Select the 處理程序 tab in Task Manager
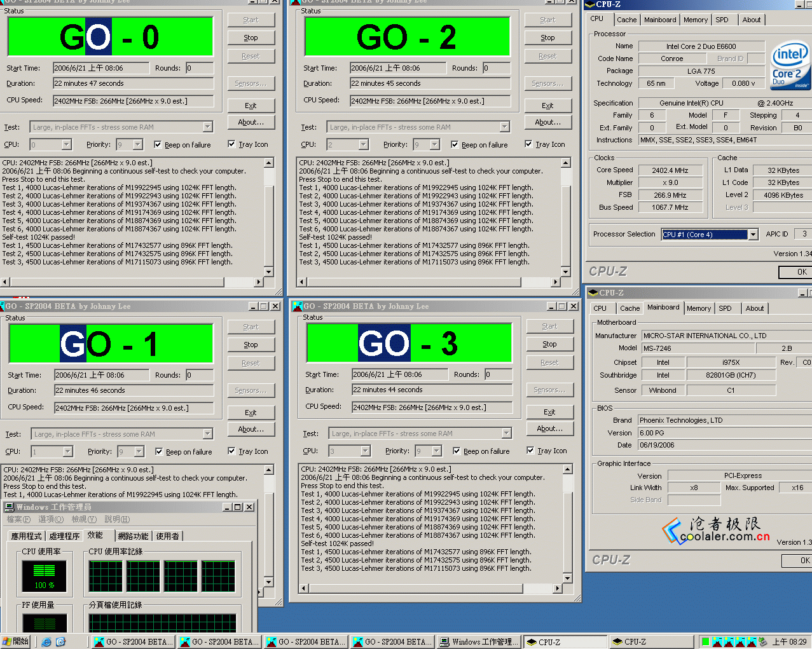 (x=63, y=536)
